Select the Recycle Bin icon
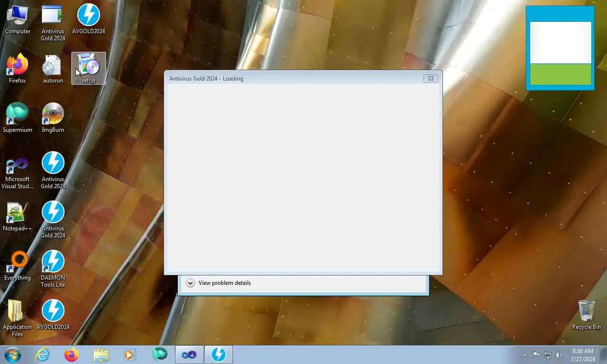Screen dimensions: 607x364 pyautogui.click(x=587, y=315)
